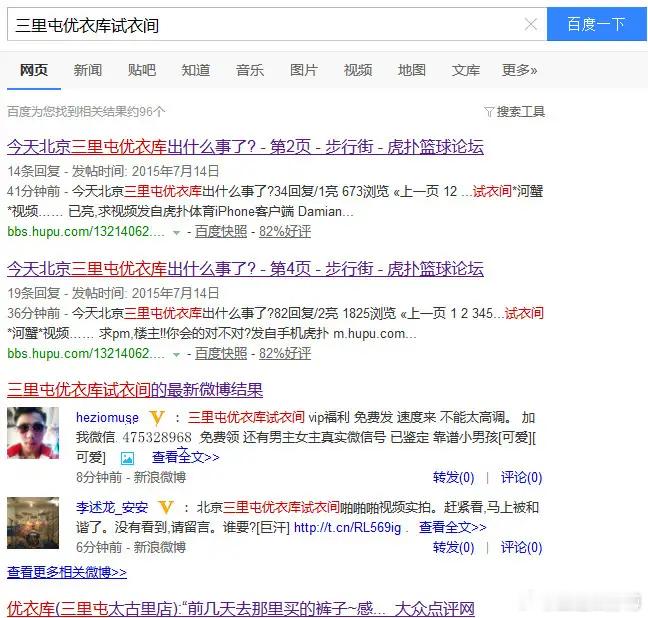Screen dimensions: 648x618
Task: Click 转发(0) on the heziomuse post
Action: pyautogui.click(x=453, y=477)
